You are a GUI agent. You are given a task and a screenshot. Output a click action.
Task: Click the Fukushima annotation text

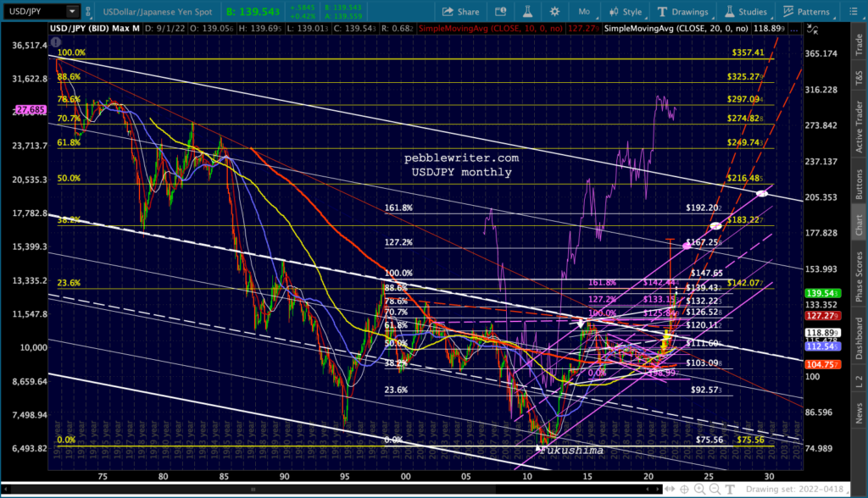pos(571,451)
